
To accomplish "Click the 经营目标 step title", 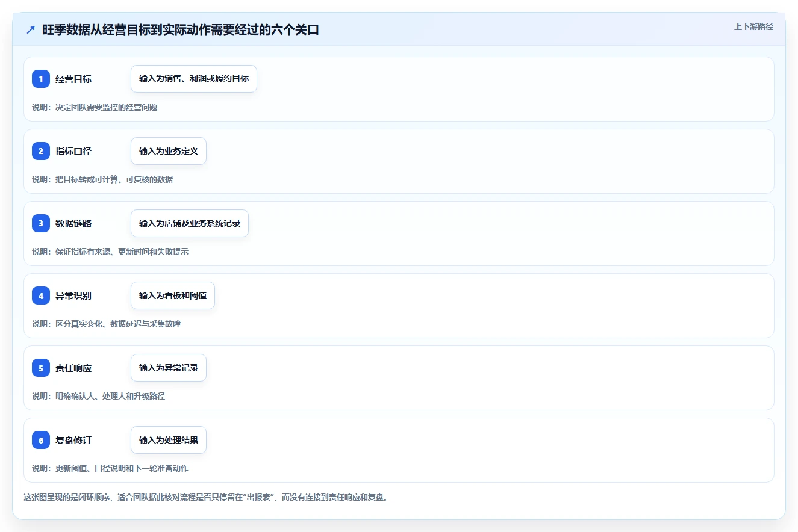I will tap(73, 79).
